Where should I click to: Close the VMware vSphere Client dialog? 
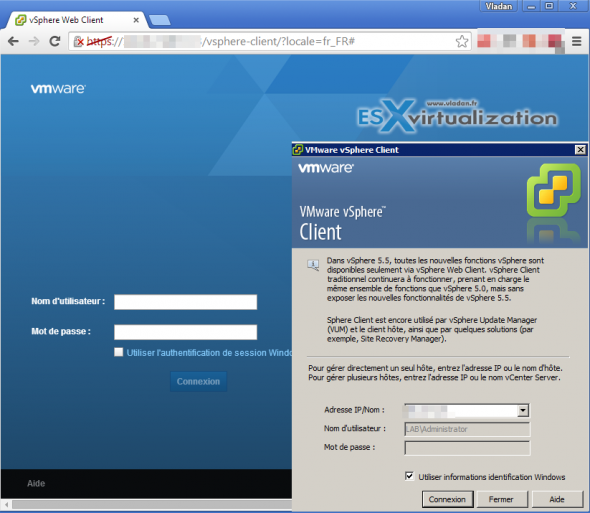(581, 150)
